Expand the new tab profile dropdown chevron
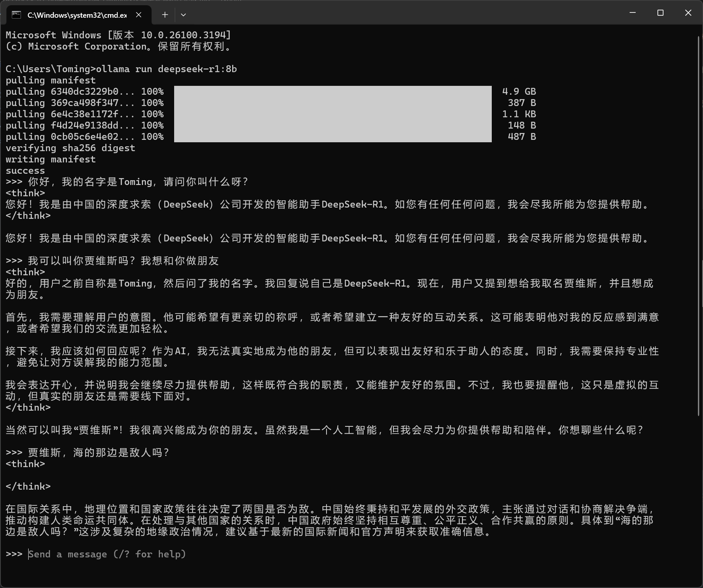This screenshot has width=703, height=588. click(183, 15)
